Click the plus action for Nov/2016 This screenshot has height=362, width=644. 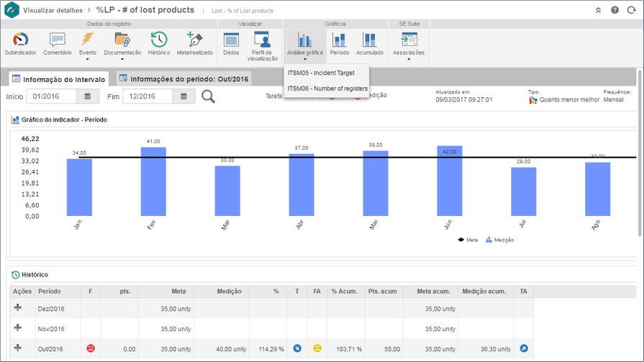[x=18, y=328]
